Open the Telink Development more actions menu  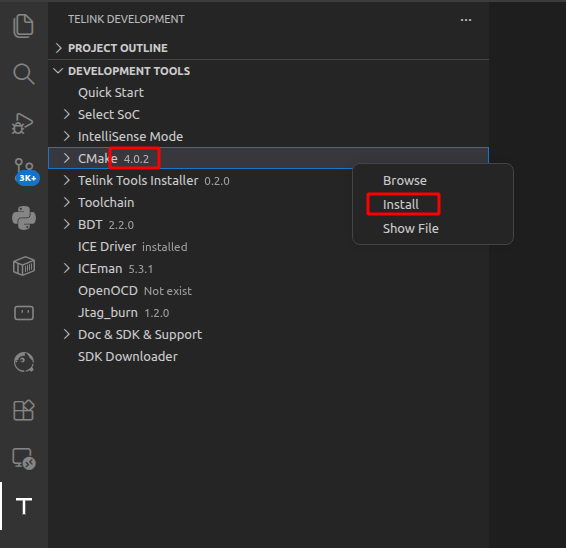click(x=466, y=20)
